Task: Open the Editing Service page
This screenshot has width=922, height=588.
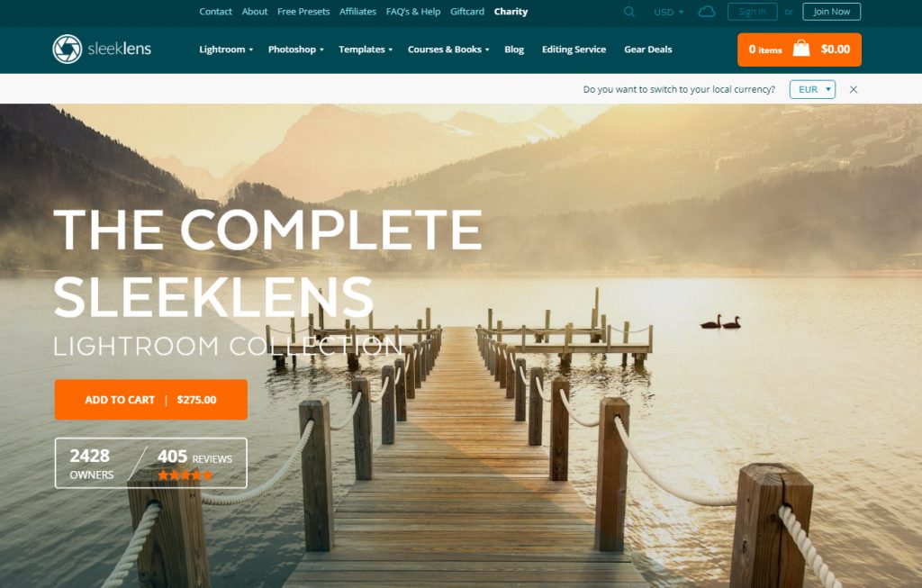Action: pos(574,50)
